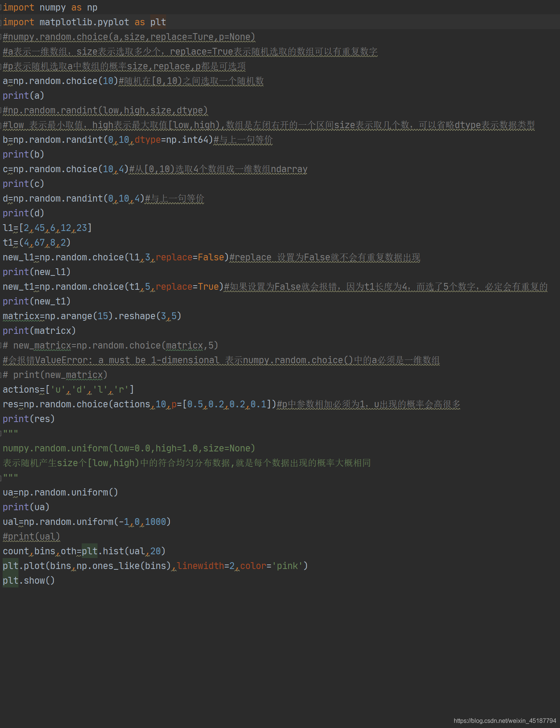Click the argument 'linewidth=2' in plt.plot
This screenshot has width=560, height=728.
tap(206, 566)
